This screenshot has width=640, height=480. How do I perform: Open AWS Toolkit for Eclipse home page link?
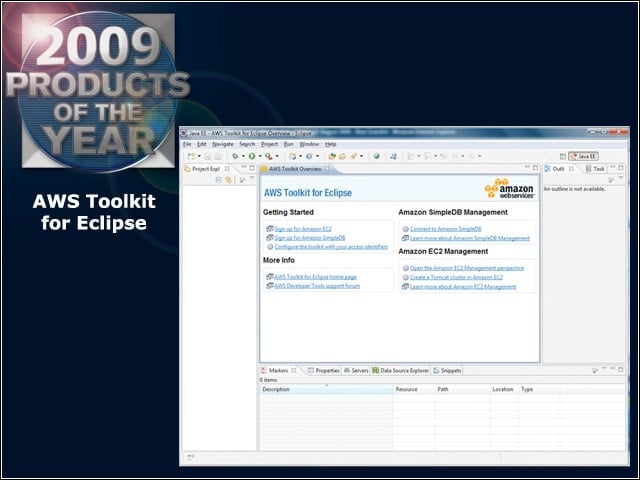tap(315, 277)
